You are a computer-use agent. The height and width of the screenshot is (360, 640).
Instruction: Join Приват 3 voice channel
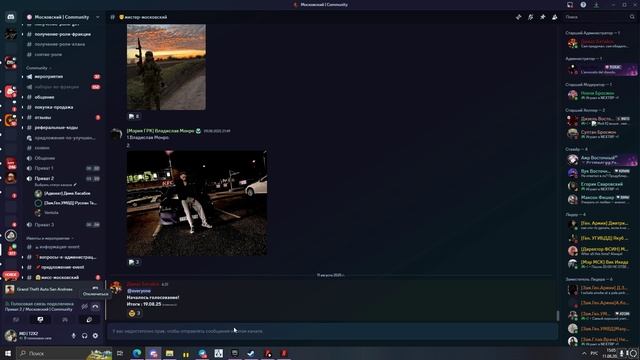[x=62, y=225]
